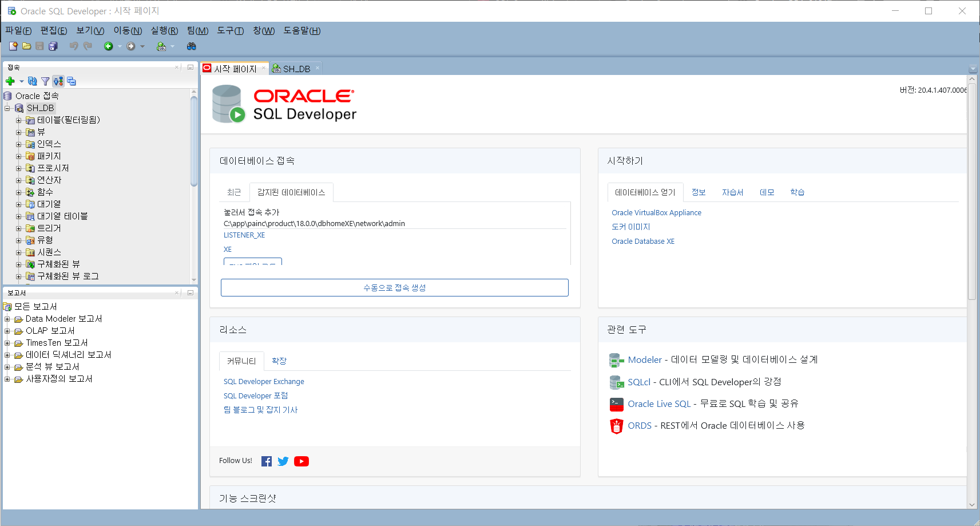Click the Oracle Live SQL terminal icon
Image resolution: width=980 pixels, height=526 pixels.
[x=616, y=404]
